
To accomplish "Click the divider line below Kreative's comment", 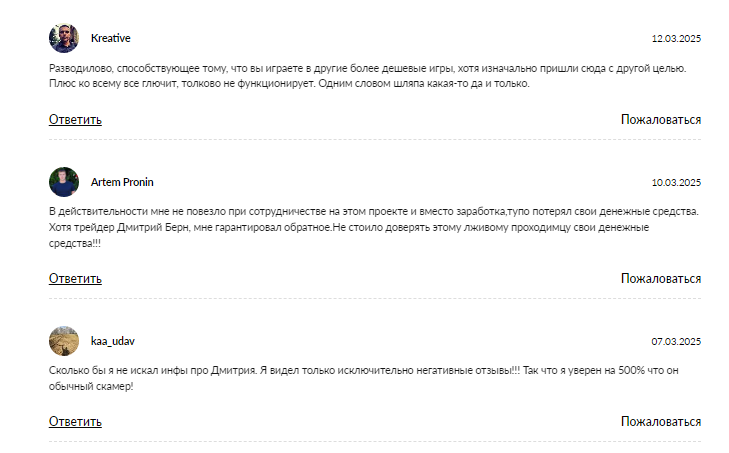I will (375, 140).
